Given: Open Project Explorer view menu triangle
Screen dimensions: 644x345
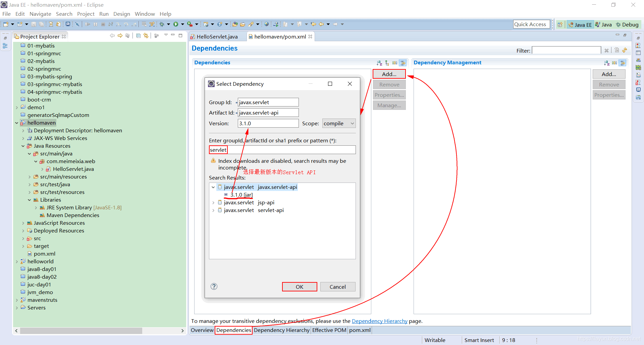Looking at the screenshot, I should click(166, 35).
